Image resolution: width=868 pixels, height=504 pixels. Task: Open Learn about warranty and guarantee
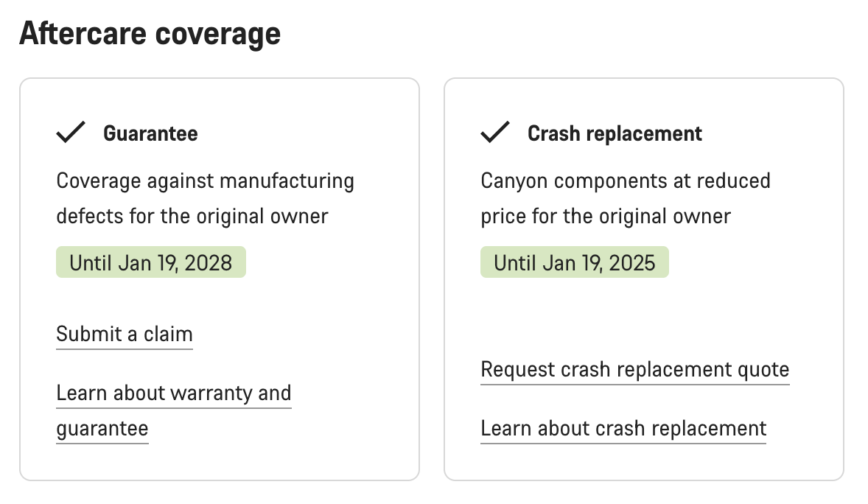174,393
